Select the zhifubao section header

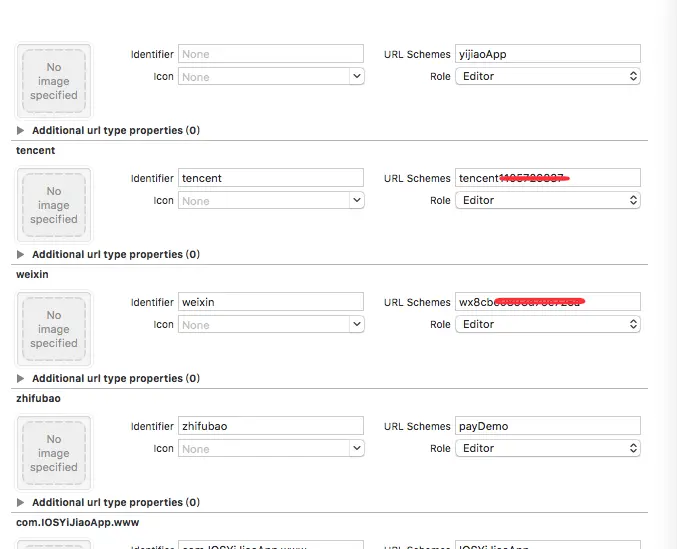(x=38, y=398)
